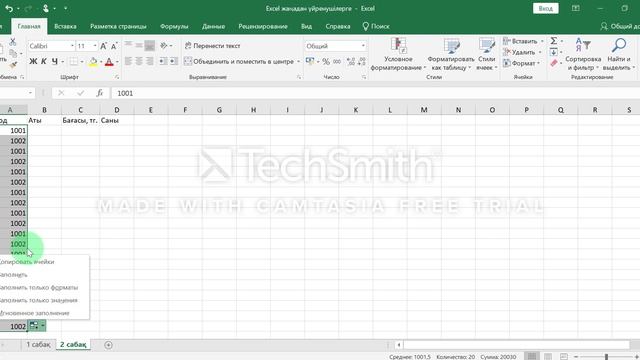The image size is (640, 360).
Task: Open Условное форматирование menu
Action: [398, 54]
